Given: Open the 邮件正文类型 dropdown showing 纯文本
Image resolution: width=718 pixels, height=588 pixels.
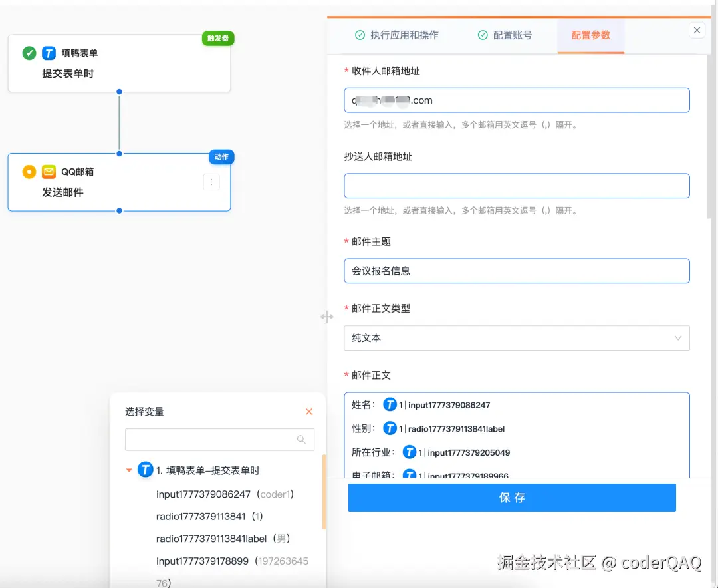Looking at the screenshot, I should pos(517,338).
